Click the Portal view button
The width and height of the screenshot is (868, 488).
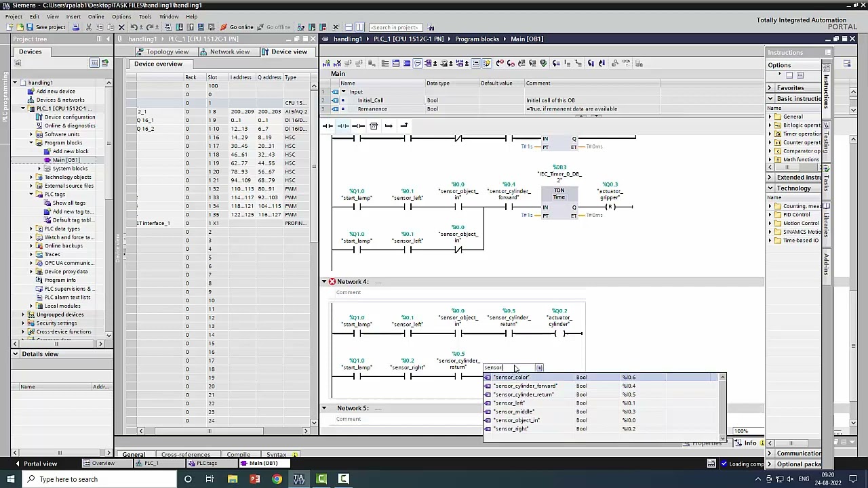[x=35, y=464]
